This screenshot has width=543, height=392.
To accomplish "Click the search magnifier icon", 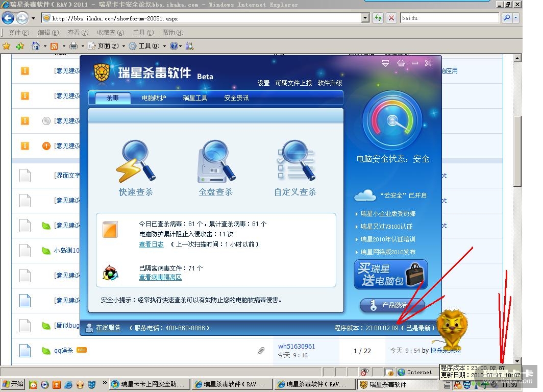I will (x=507, y=18).
